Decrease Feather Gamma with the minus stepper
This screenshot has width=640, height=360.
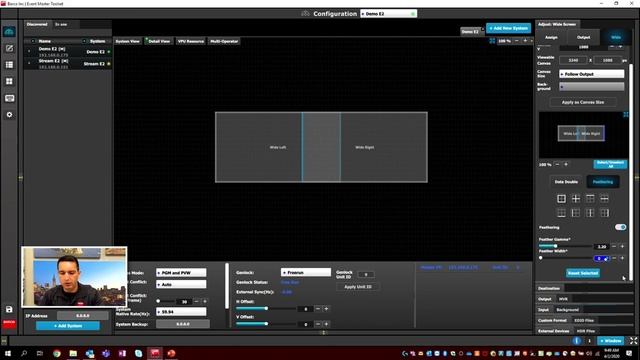614,246
